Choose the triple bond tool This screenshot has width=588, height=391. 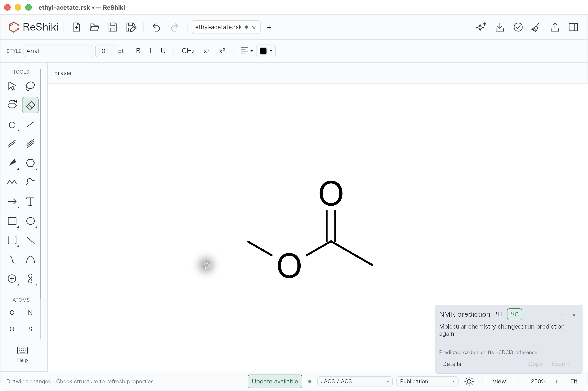click(x=30, y=144)
